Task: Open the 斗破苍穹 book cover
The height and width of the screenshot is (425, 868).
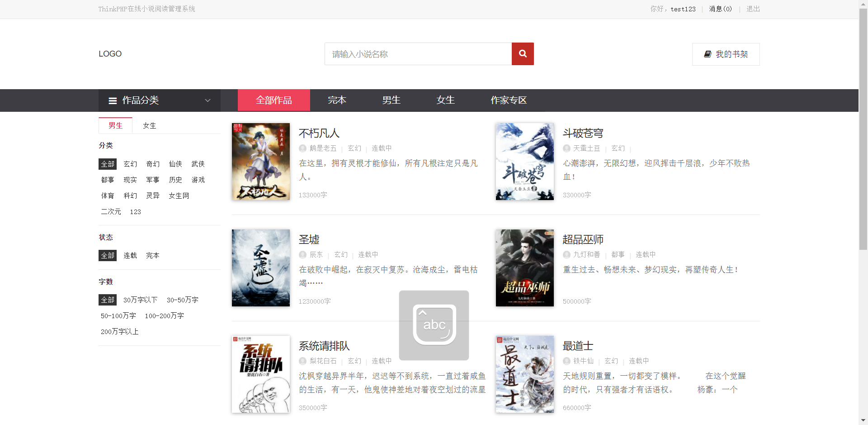Action: [x=525, y=162]
